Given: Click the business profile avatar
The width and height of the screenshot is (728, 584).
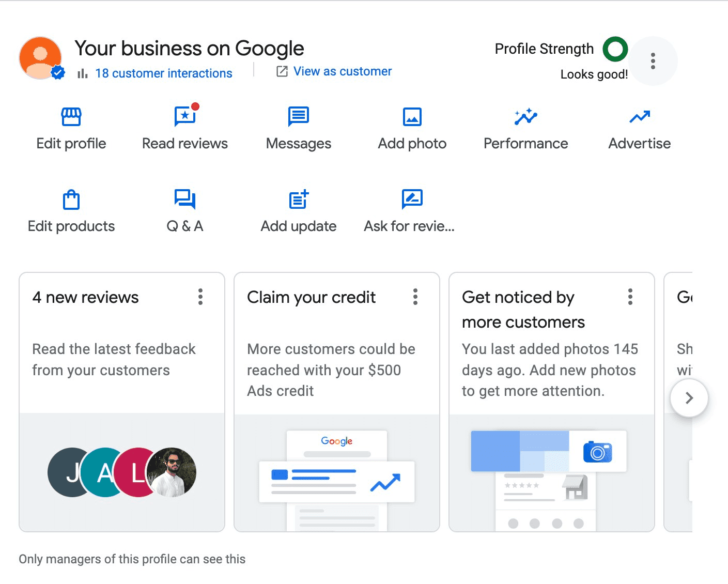Looking at the screenshot, I should tap(41, 58).
